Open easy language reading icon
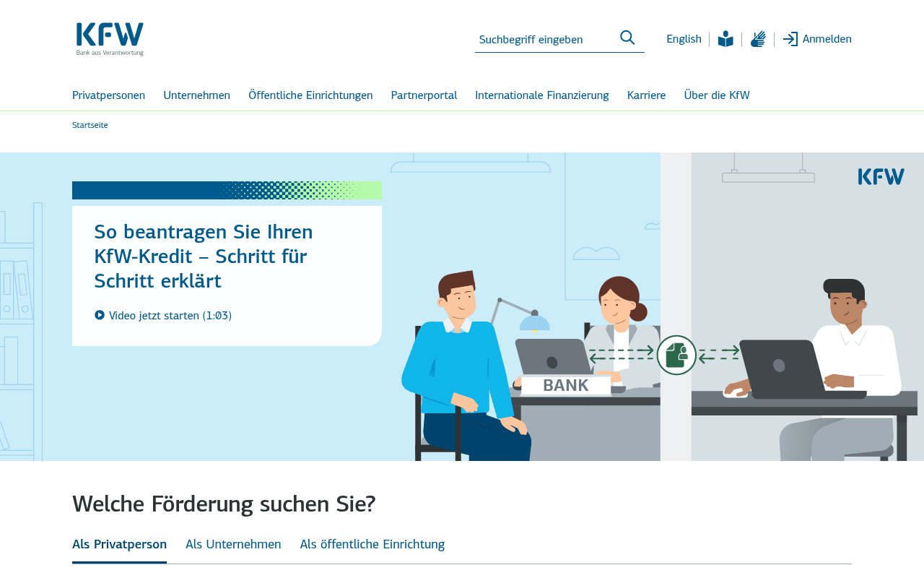Screen dimensions: 924x578 (x=725, y=39)
